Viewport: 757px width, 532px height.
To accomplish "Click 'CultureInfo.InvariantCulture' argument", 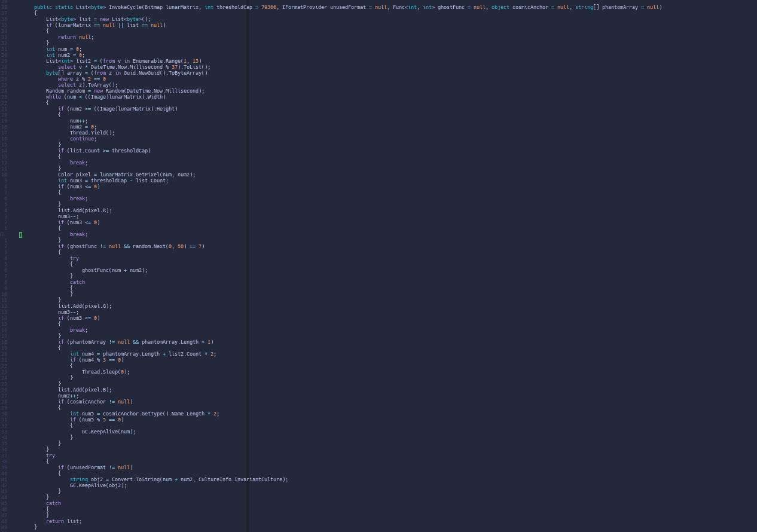I will click(x=242, y=479).
